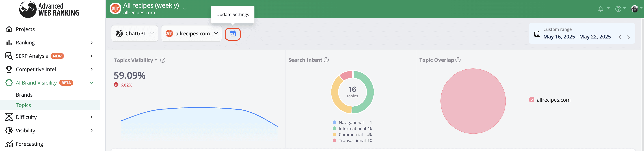Collapse the AI Brand Visibility section chevron
644x151 pixels.
(x=92, y=83)
